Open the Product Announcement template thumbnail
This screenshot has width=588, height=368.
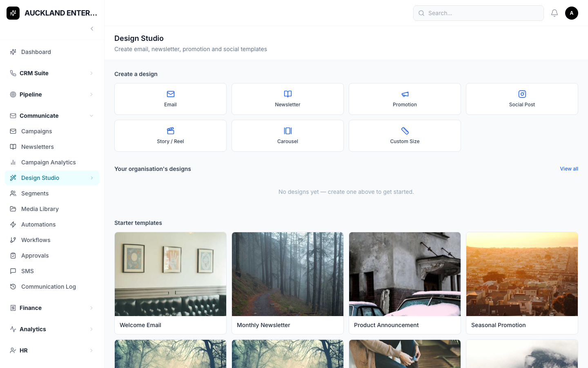[x=405, y=274]
